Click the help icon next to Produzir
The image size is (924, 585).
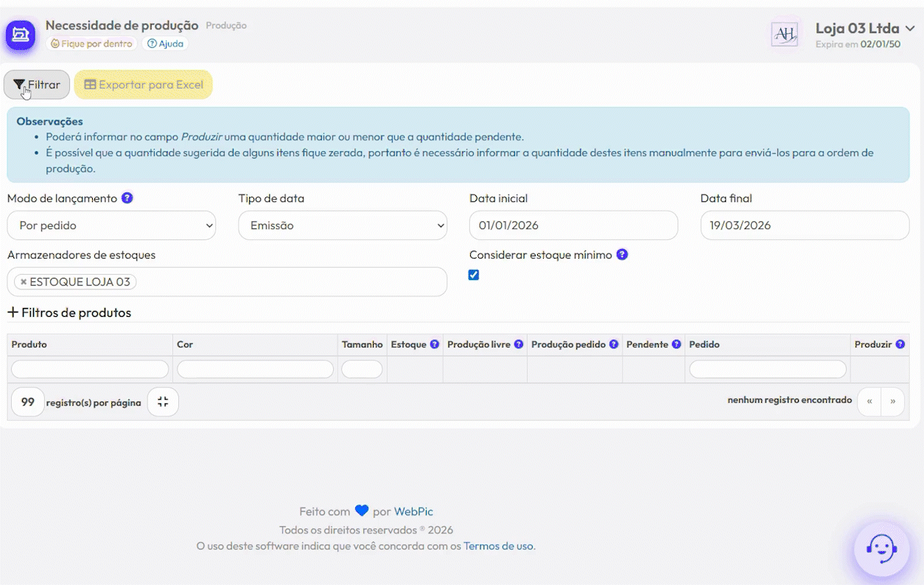point(900,344)
